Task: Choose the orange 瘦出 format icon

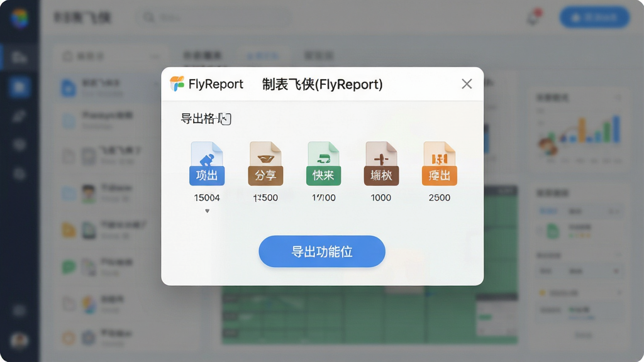Action: [x=440, y=163]
